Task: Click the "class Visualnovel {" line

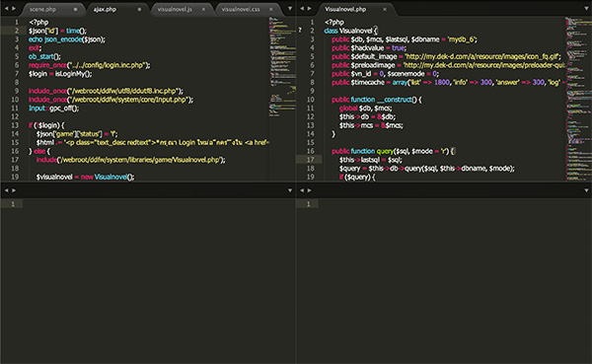Action: click(x=350, y=31)
